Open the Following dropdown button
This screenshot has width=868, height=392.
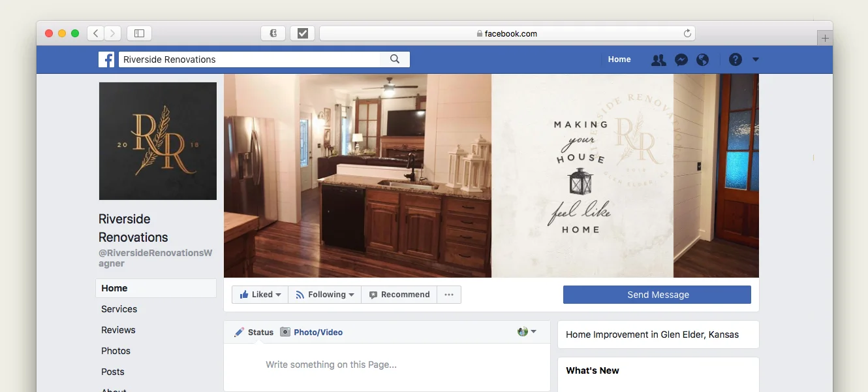[x=324, y=295]
